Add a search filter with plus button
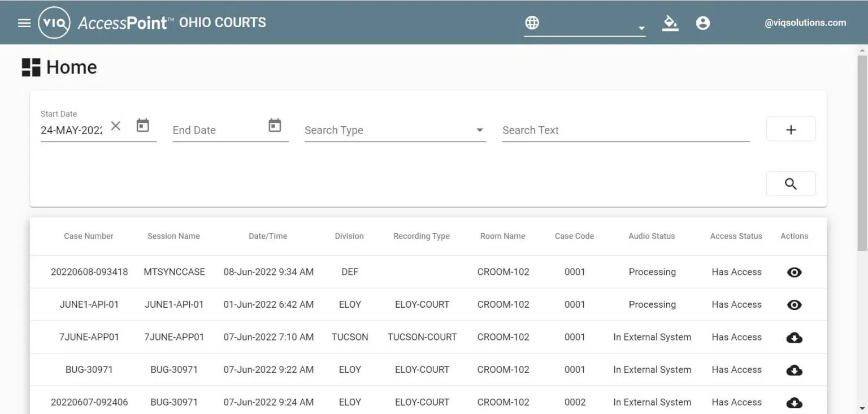Viewport: 868px width, 414px height. tap(791, 130)
